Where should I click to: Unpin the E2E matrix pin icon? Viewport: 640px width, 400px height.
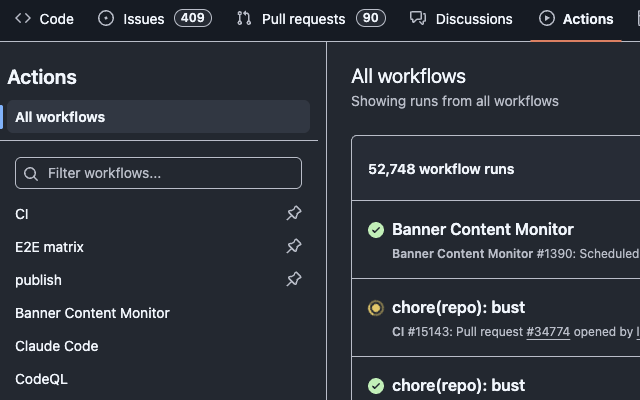294,246
